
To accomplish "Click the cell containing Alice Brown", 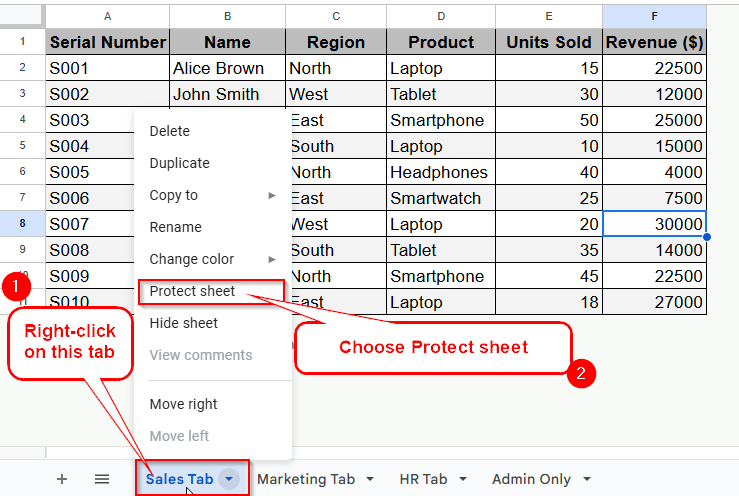I will pyautogui.click(x=227, y=68).
